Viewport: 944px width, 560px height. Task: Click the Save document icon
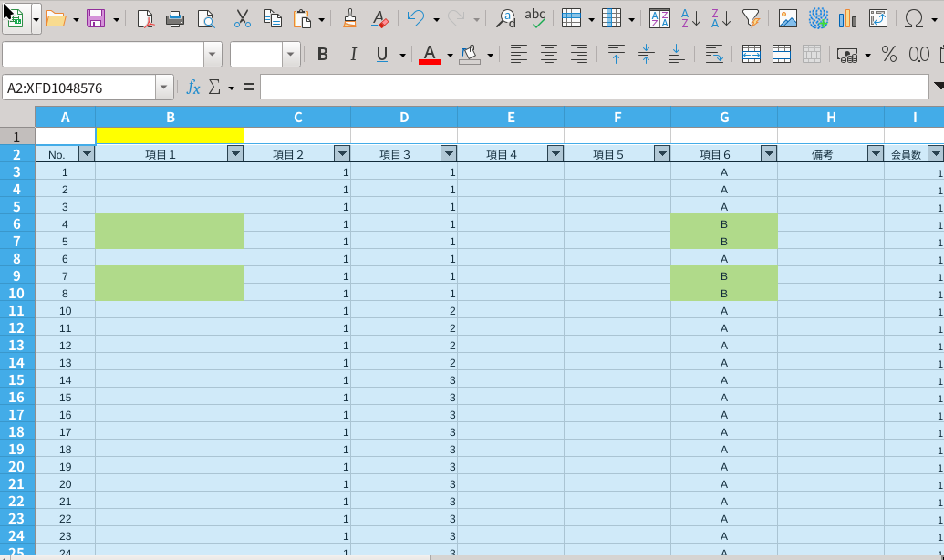[96, 18]
